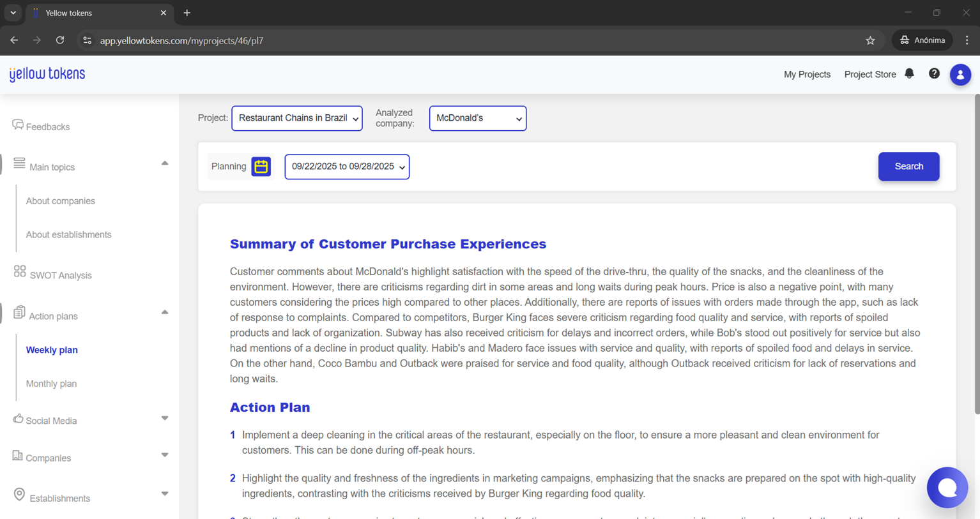Collapse the Main topics section
The image size is (980, 519).
(x=165, y=163)
